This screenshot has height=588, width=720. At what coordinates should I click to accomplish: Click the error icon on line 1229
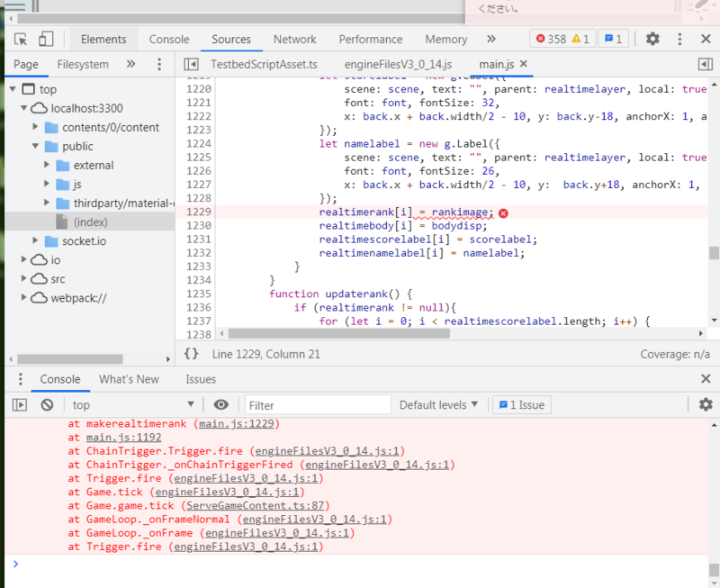click(x=503, y=213)
